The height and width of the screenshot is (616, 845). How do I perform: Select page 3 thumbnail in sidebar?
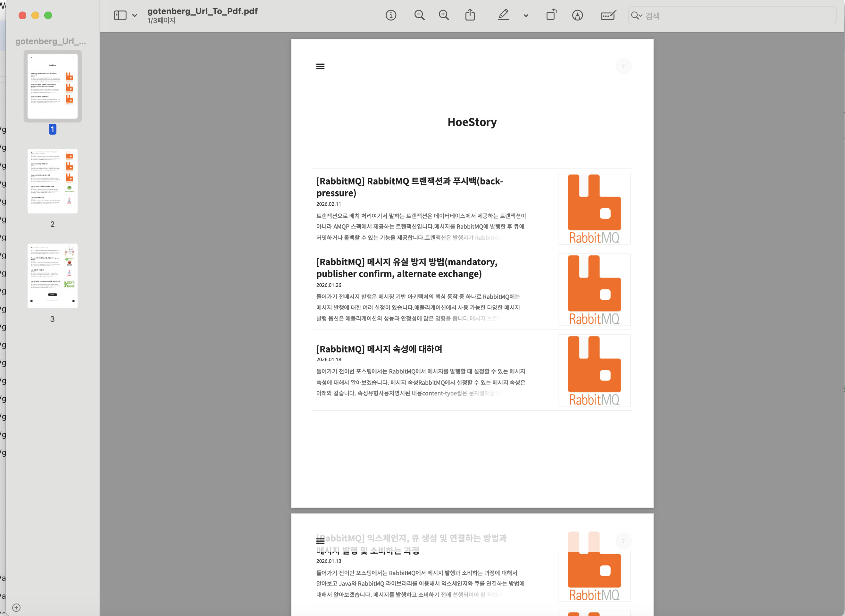click(x=53, y=276)
